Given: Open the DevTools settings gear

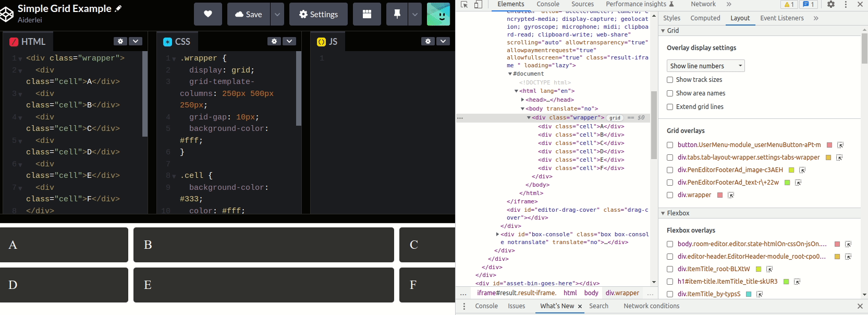Looking at the screenshot, I should (831, 4).
